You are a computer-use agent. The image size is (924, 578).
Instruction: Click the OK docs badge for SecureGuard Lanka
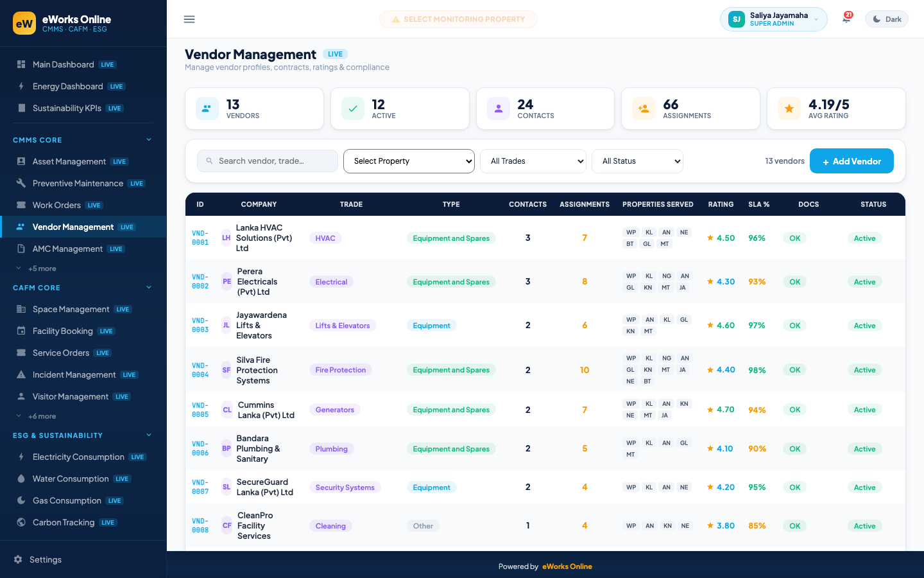click(x=794, y=487)
